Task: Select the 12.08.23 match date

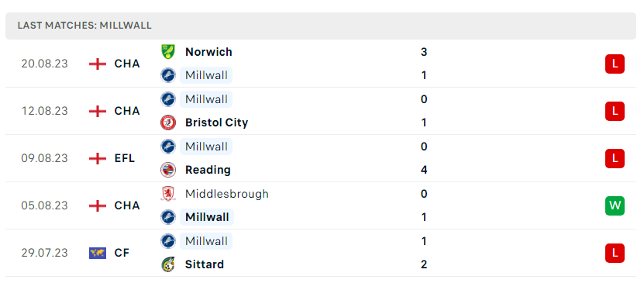Action: [x=44, y=111]
